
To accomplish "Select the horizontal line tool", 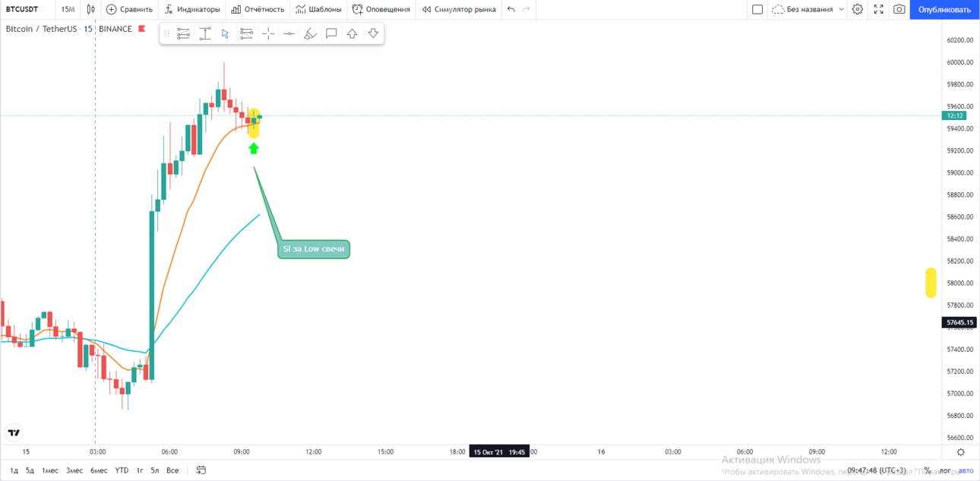I will point(289,33).
